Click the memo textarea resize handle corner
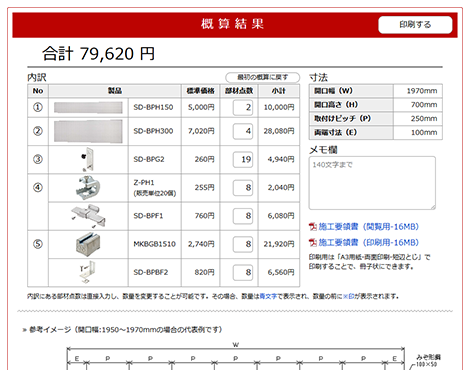 [x=433, y=207]
